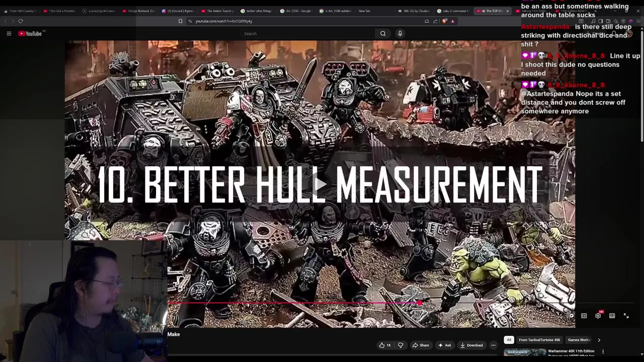The height and width of the screenshot is (362, 644).
Task: Switch to the x.com grok browser tab
Action: point(99,11)
